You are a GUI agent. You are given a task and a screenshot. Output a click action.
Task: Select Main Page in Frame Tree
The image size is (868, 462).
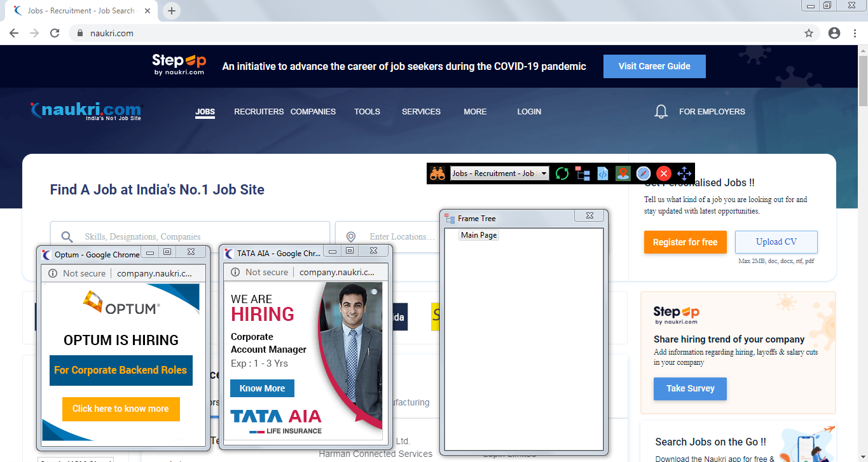click(x=479, y=235)
